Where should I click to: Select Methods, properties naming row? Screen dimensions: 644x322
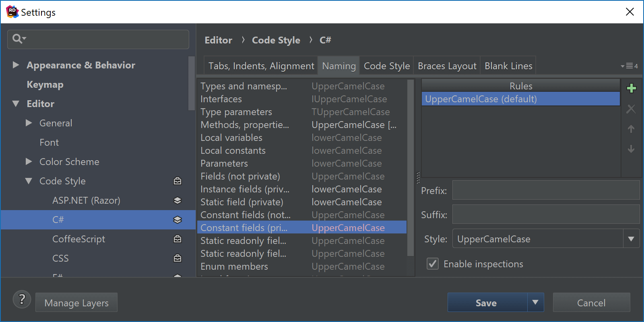[x=302, y=125]
